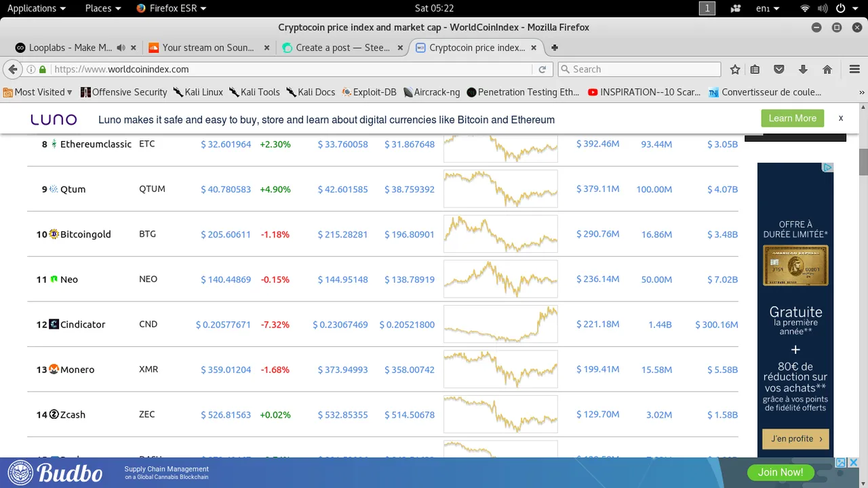The height and width of the screenshot is (488, 868).
Task: Close the Budbo bottom ad banner
Action: tap(854, 463)
